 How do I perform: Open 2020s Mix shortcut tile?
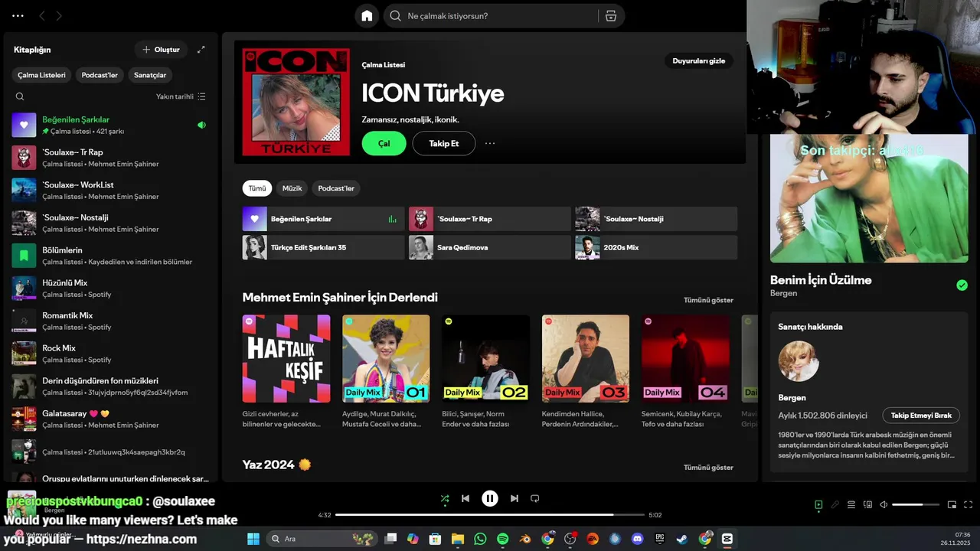pyautogui.click(x=656, y=247)
